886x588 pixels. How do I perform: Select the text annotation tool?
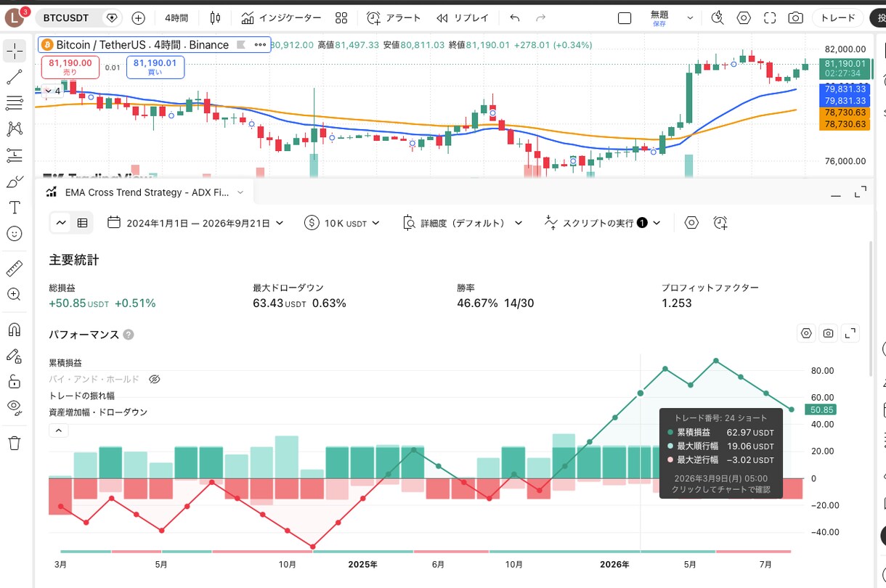pos(14,208)
